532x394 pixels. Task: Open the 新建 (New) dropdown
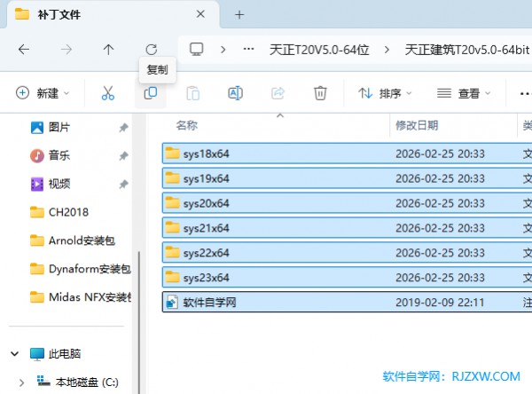click(43, 93)
